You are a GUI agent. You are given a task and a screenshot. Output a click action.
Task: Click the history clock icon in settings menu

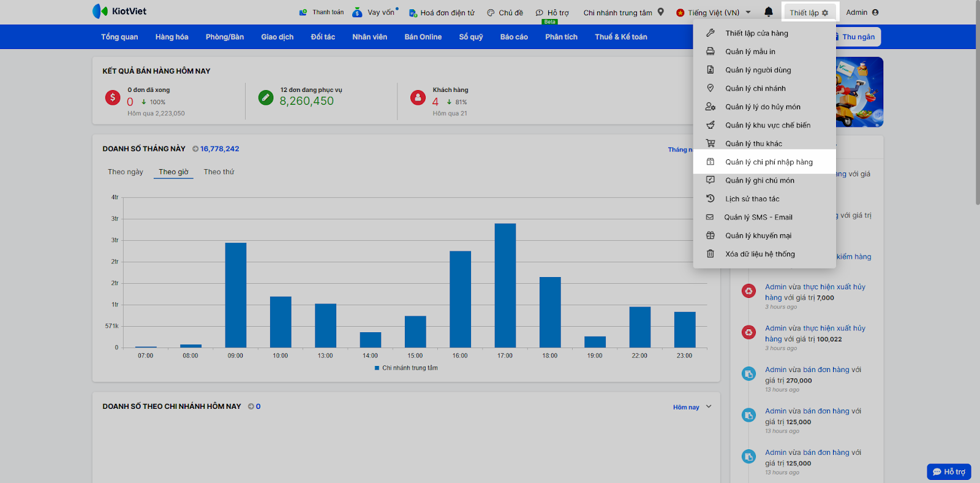coord(710,199)
